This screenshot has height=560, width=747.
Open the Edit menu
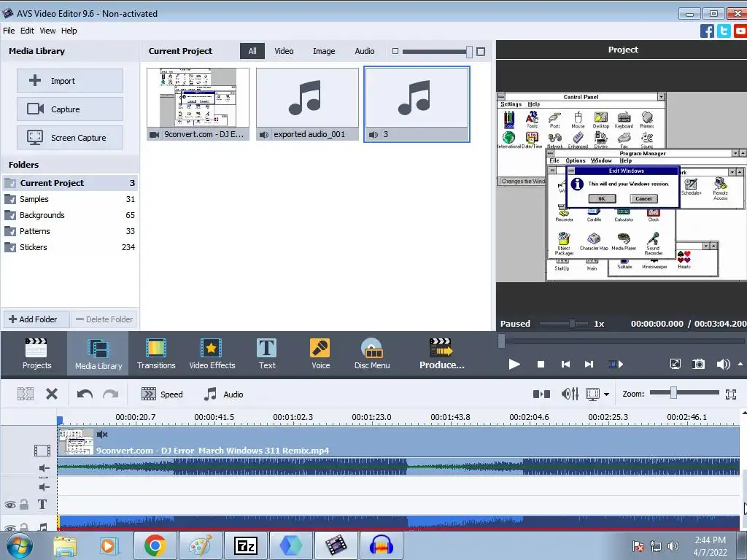click(x=27, y=31)
